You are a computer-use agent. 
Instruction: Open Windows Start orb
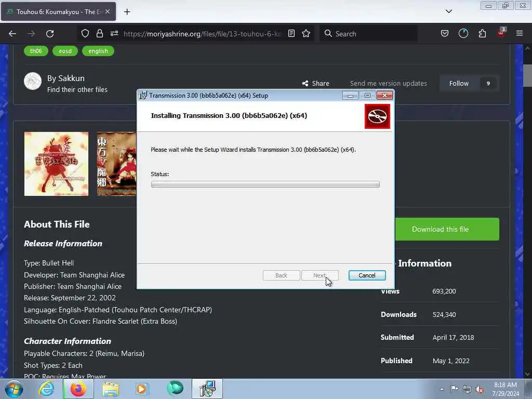click(14, 389)
